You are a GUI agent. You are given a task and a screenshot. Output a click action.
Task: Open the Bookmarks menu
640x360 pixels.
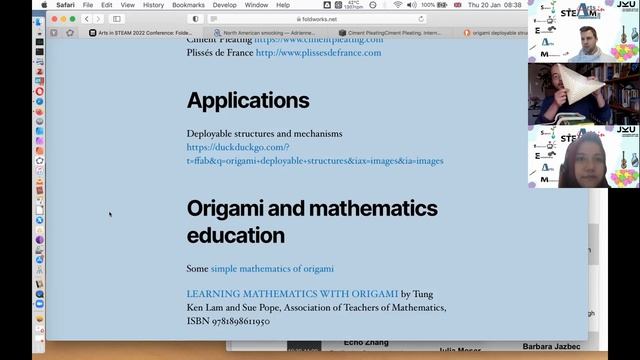coord(188,5)
